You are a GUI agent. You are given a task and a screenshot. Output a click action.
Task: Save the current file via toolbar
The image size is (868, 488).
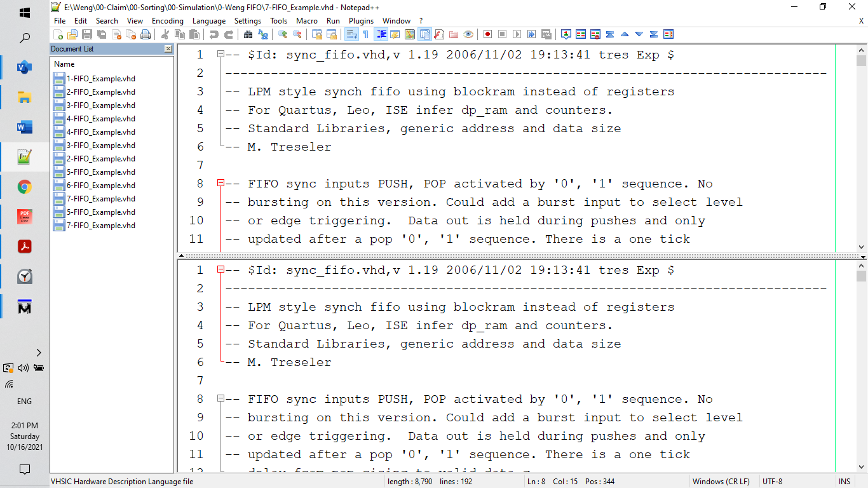87,34
